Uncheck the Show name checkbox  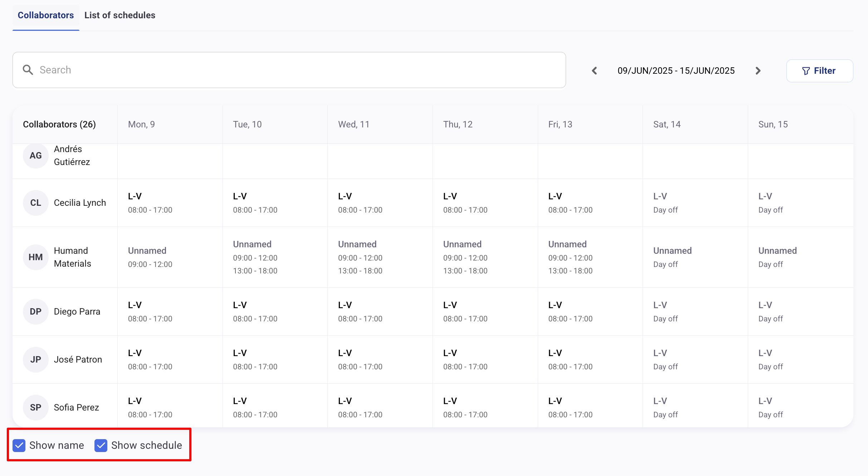coord(19,446)
